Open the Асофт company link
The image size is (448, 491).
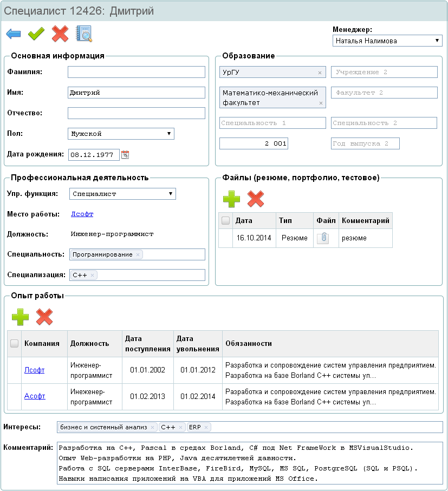(35, 396)
